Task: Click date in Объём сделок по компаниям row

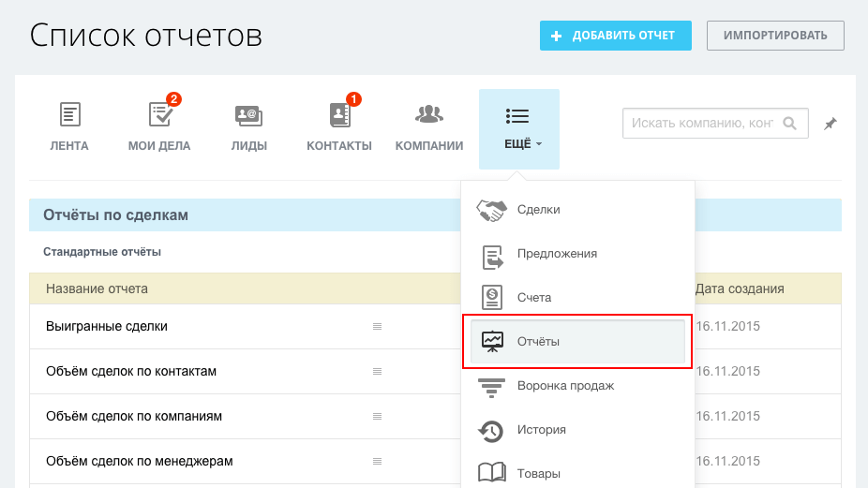Action: pyautogui.click(x=727, y=416)
